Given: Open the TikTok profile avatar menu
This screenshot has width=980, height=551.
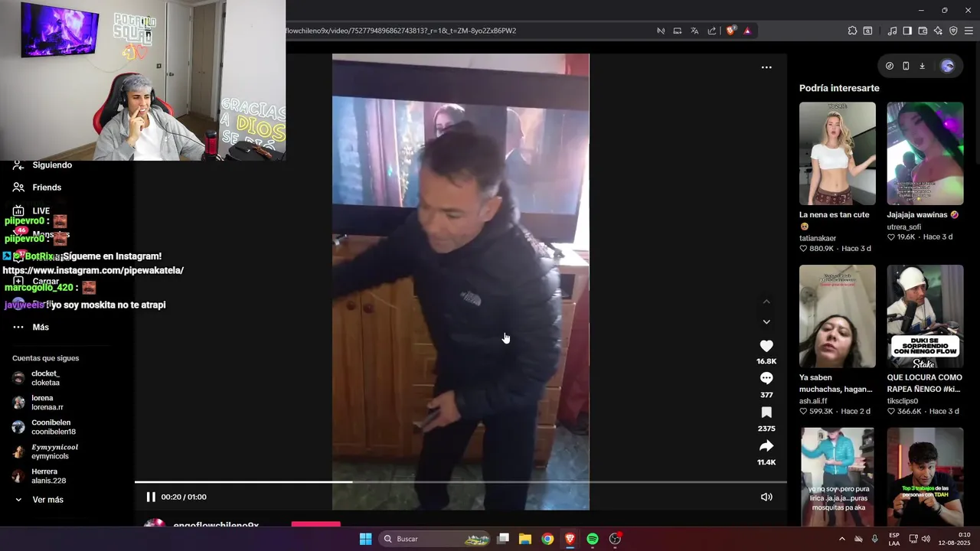Looking at the screenshot, I should (948, 66).
